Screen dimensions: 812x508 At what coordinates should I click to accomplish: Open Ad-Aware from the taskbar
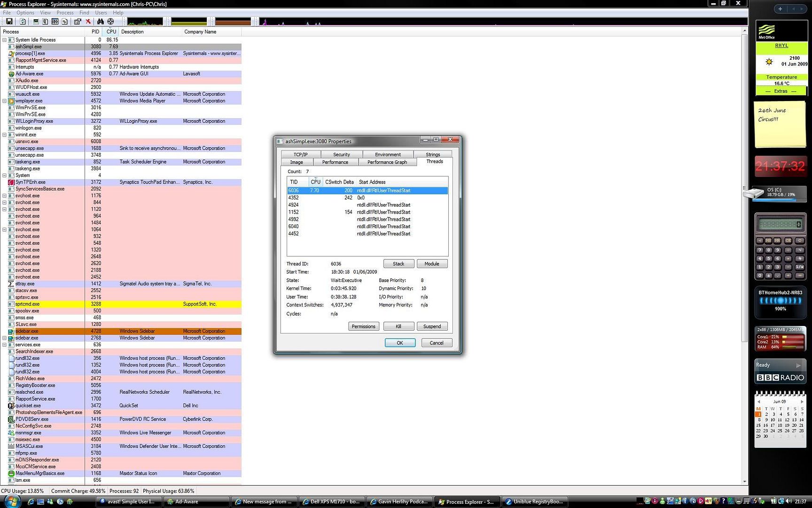click(195, 502)
